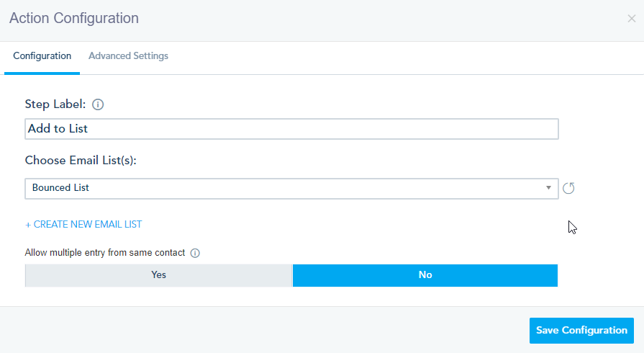The width and height of the screenshot is (644, 353).
Task: Click the blue underline beneath Configuration tab
Action: (42, 73)
